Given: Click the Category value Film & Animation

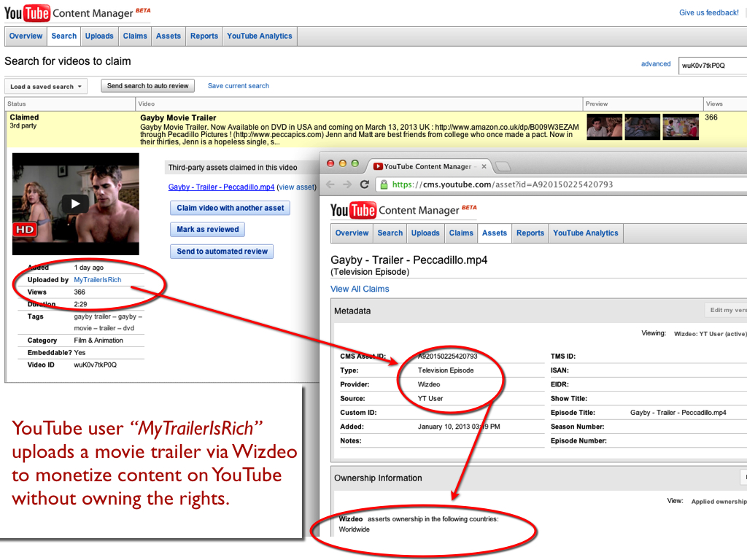Looking at the screenshot, I should click(x=98, y=341).
